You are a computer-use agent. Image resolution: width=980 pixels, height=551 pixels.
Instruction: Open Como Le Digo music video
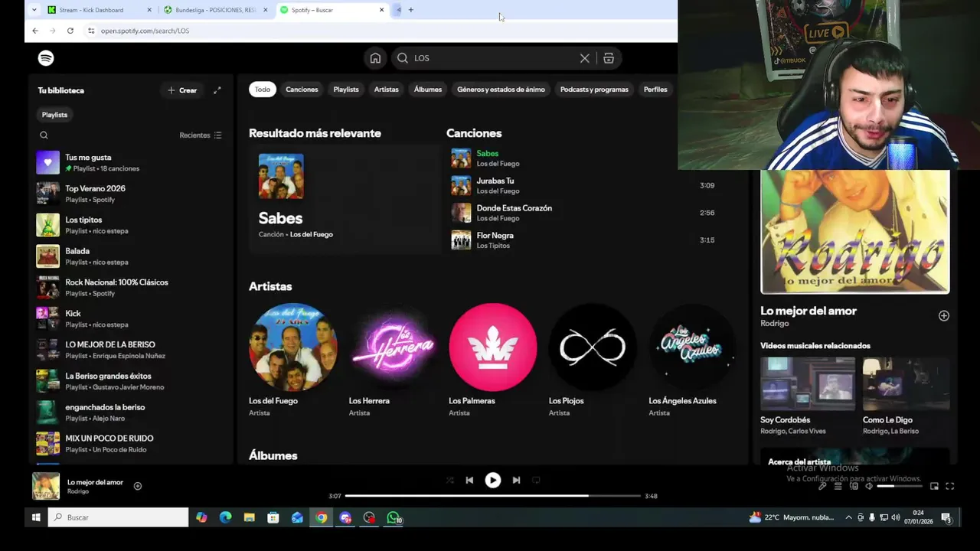tap(906, 396)
